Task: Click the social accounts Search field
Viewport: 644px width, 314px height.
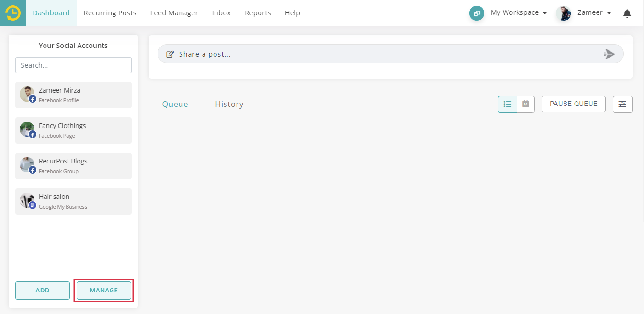Action: click(73, 65)
